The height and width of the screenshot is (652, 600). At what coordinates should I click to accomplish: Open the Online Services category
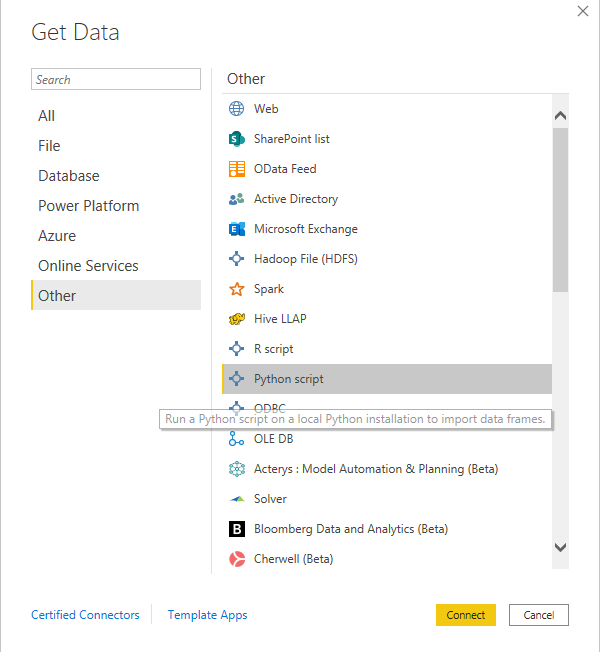(x=116, y=266)
